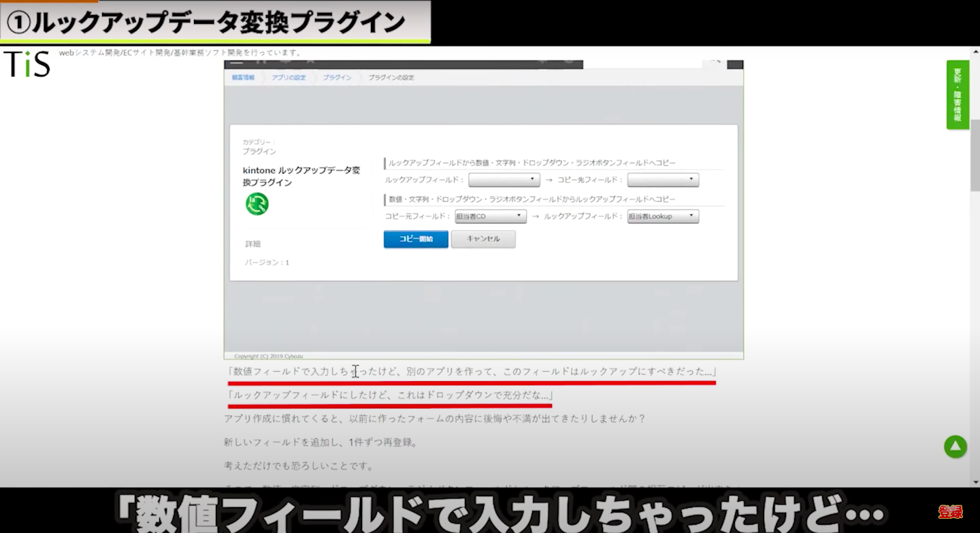This screenshot has height=533, width=980.
Task: Open アプリの設定 breadcrumb link
Action: point(289,78)
